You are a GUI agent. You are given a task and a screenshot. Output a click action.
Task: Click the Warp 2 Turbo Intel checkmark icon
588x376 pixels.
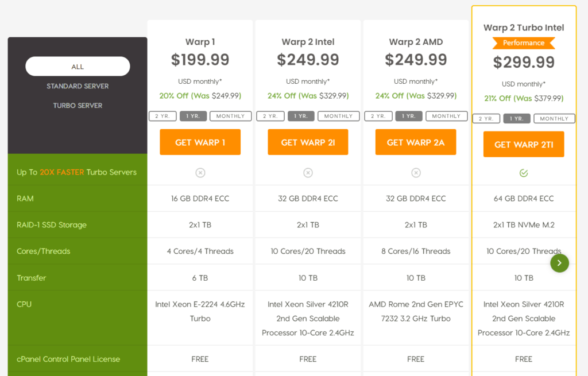pyautogui.click(x=524, y=173)
